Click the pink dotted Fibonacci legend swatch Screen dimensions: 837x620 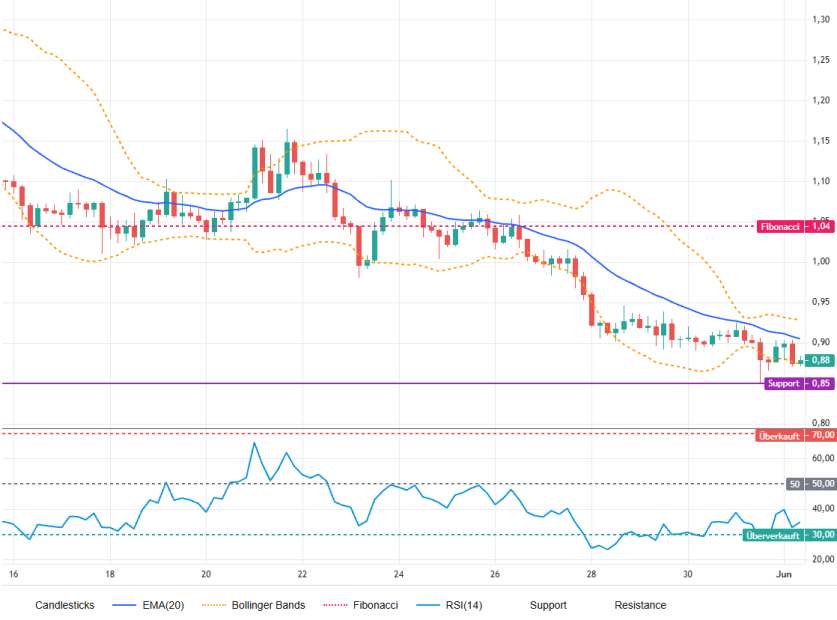tap(335, 605)
